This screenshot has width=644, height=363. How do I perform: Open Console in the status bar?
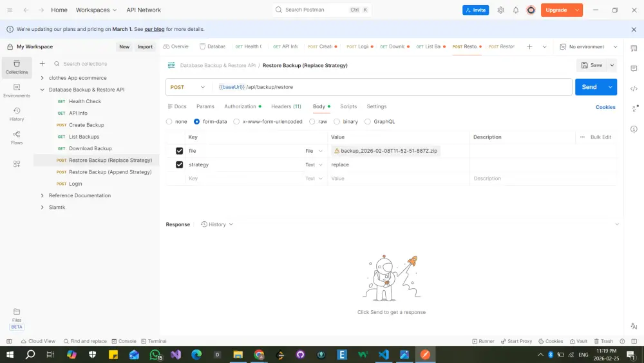(123, 341)
